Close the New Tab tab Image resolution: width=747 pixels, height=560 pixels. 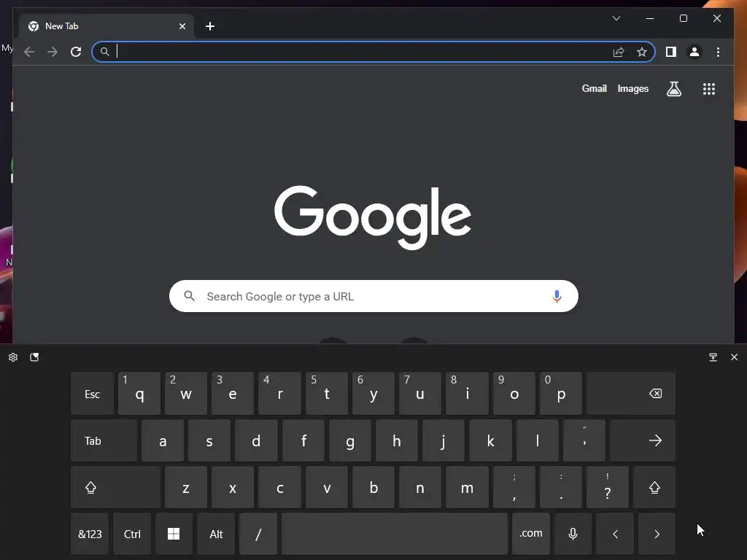(182, 26)
